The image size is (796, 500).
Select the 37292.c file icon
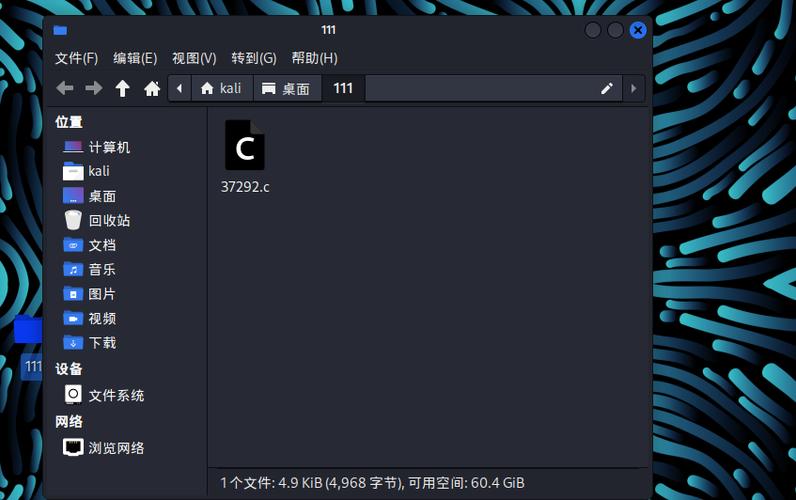click(245, 145)
